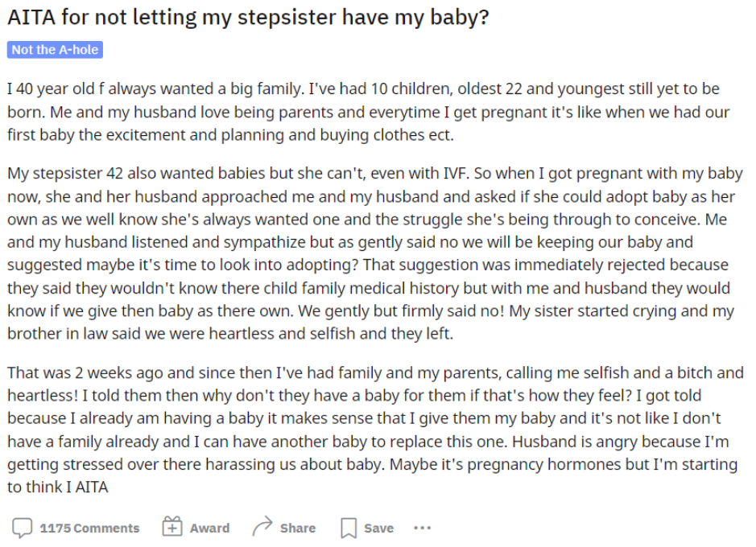This screenshot has height=547, width=756.
Task: Click the gift box Award icon
Action: [172, 527]
